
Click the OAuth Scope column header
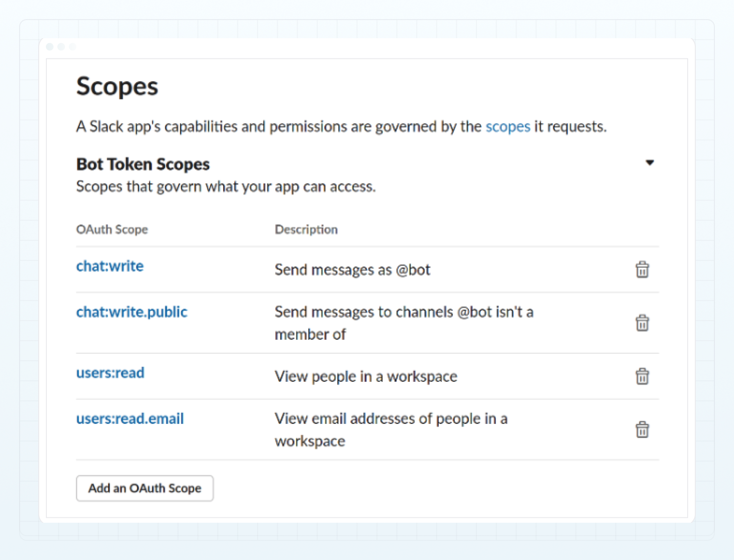(112, 230)
